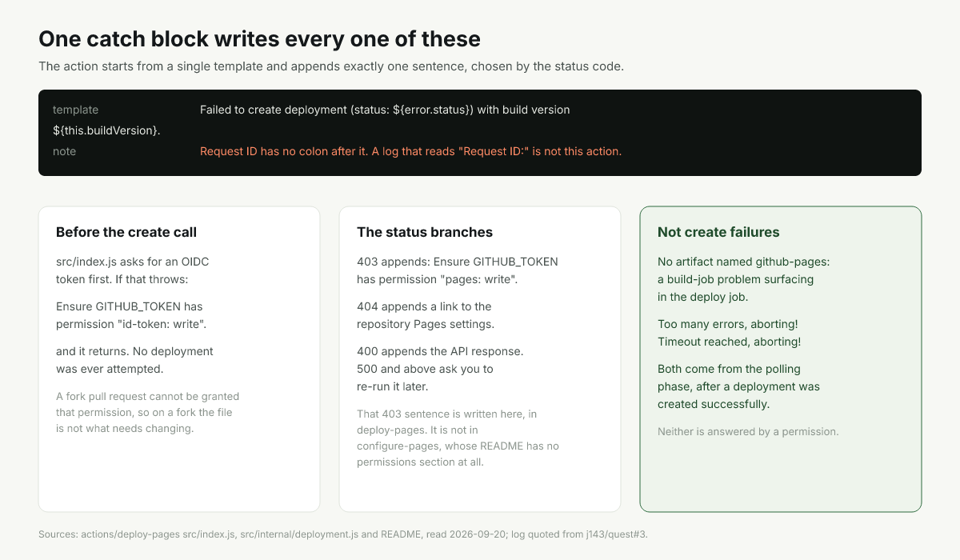Click the "404 appends a link" paragraph
This screenshot has width=960, height=560.
point(426,315)
